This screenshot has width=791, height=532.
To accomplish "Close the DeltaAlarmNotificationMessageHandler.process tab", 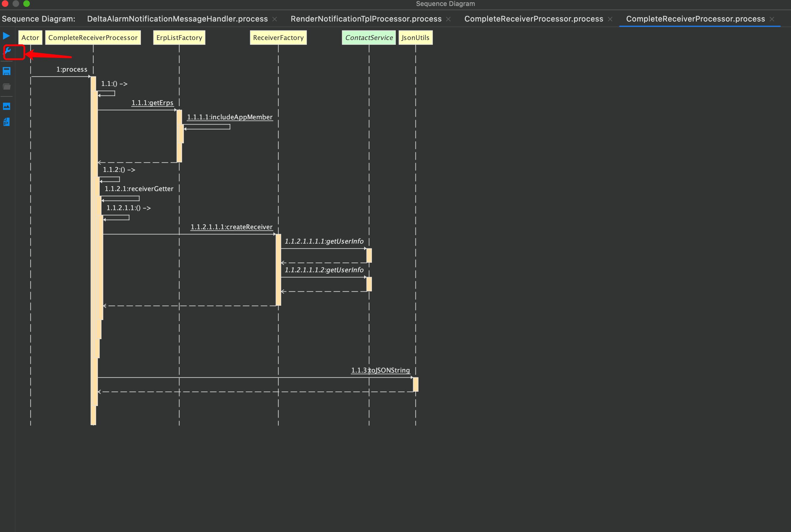I will tap(275, 19).
